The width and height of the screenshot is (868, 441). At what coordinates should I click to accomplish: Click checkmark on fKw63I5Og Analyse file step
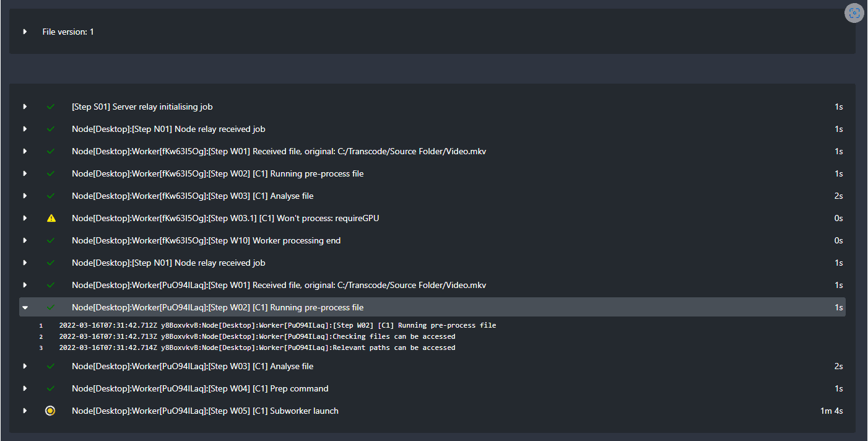(51, 196)
